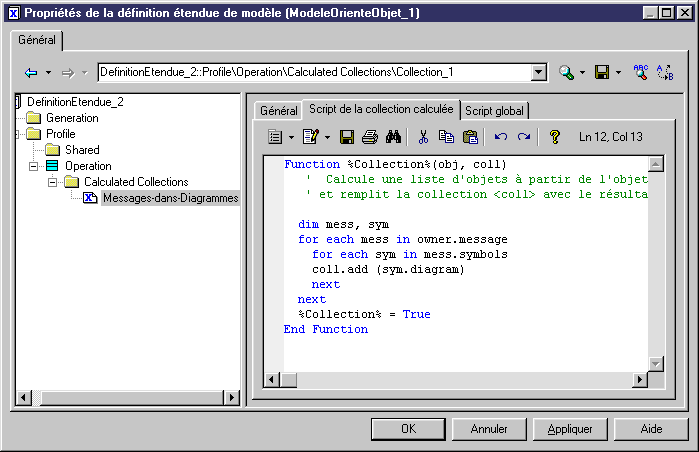Click code line '%Collection% = True'
The width and height of the screenshot is (699, 452).
(364, 314)
